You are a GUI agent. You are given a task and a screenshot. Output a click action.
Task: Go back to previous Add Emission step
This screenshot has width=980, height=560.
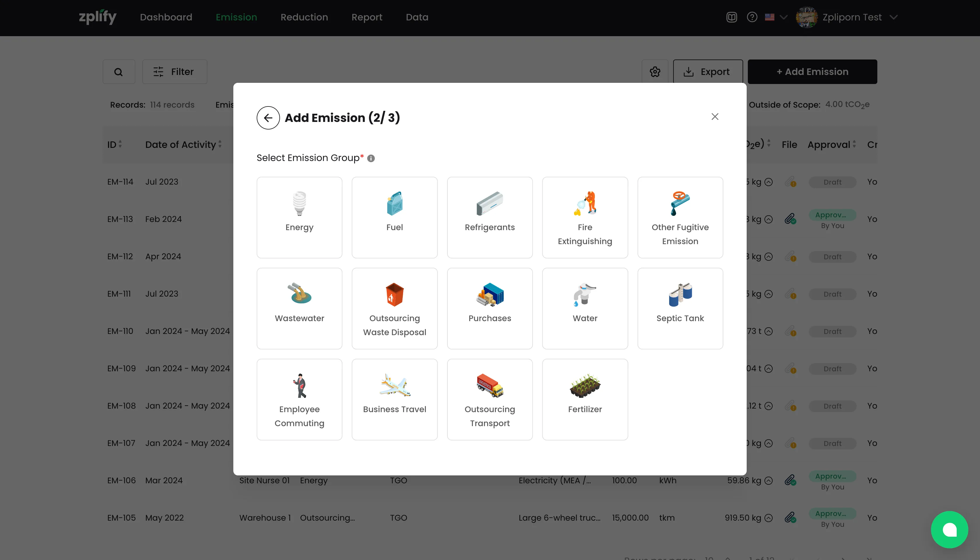(x=268, y=118)
